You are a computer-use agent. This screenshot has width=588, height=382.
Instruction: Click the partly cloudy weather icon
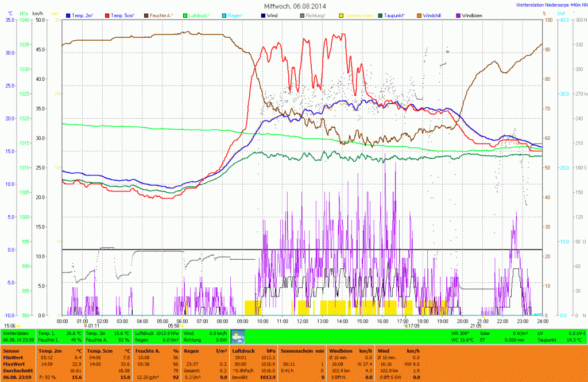[x=238, y=336]
